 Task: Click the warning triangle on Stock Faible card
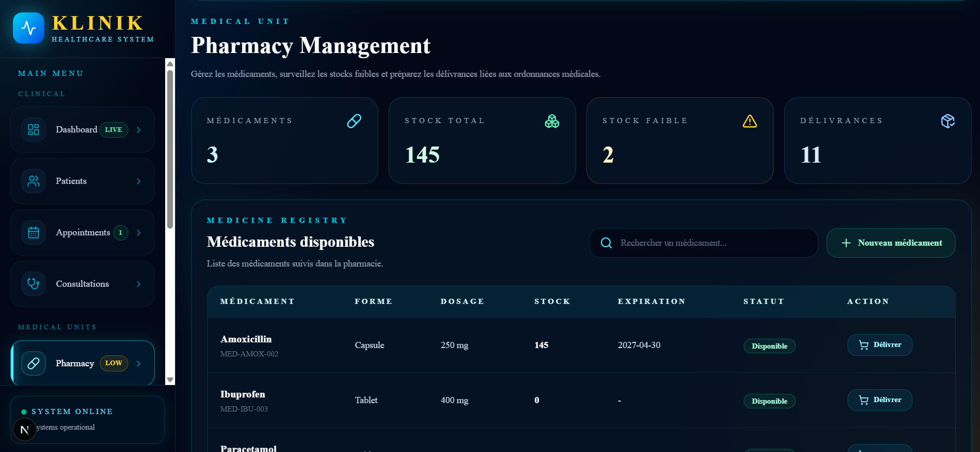(x=750, y=121)
